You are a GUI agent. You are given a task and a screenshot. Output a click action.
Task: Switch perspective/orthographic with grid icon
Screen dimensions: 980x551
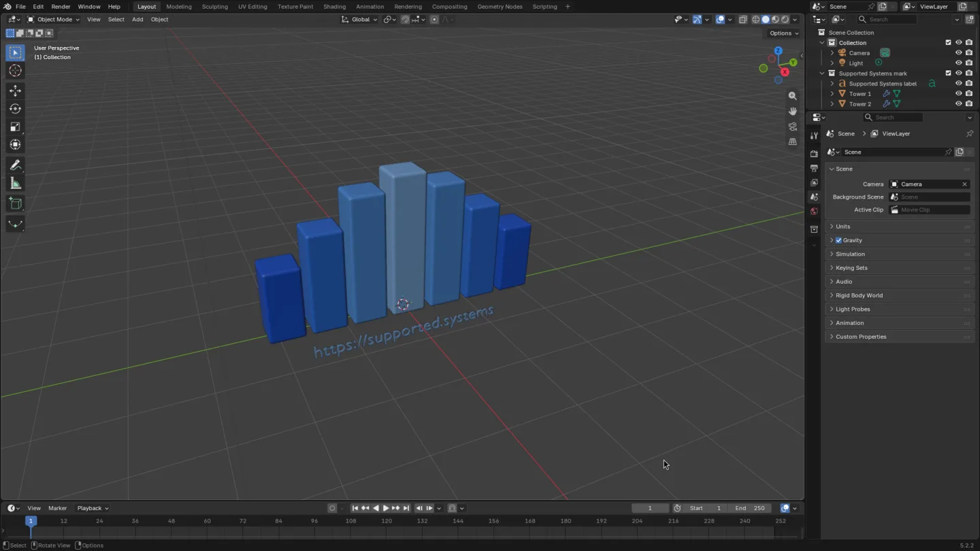(x=792, y=141)
